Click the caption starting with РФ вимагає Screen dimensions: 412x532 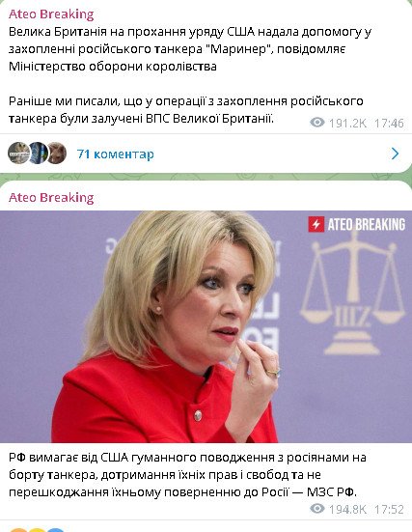pyautogui.click(x=187, y=475)
